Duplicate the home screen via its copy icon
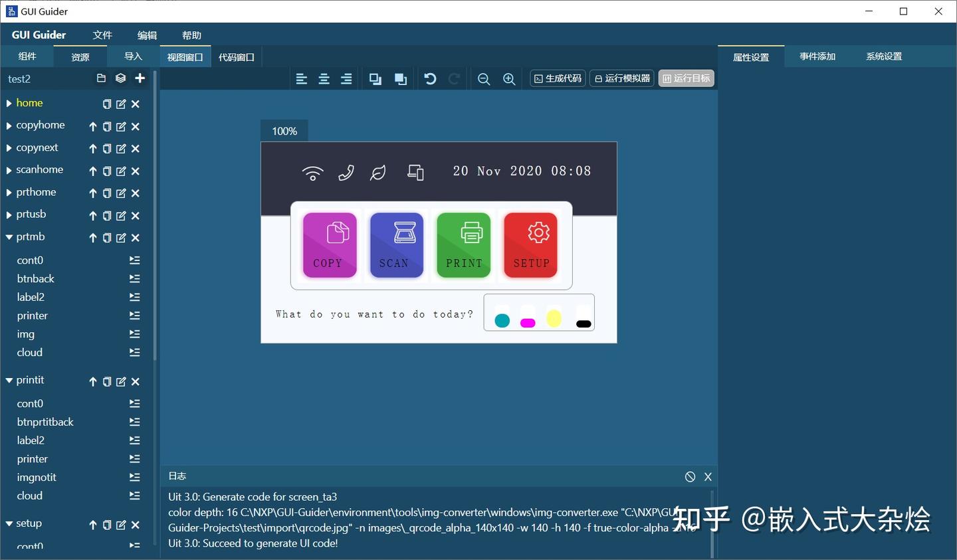 tap(106, 104)
